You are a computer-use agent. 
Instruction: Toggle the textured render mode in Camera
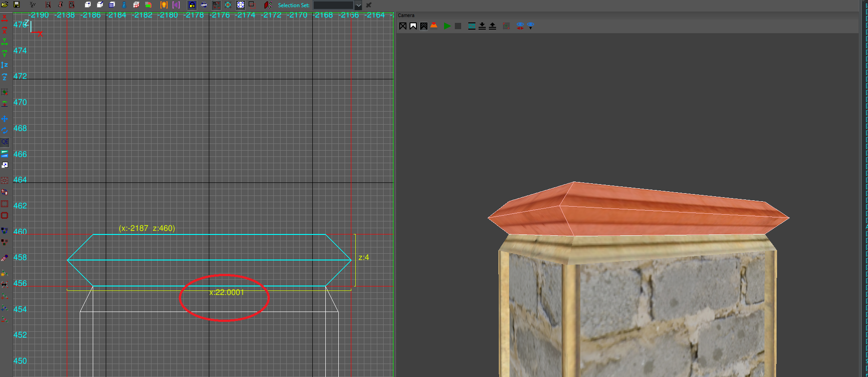pos(423,26)
